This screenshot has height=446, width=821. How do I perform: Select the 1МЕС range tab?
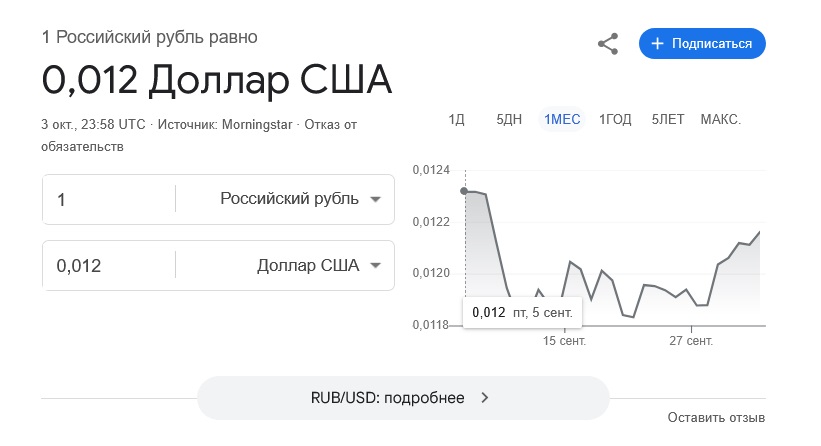(x=562, y=120)
